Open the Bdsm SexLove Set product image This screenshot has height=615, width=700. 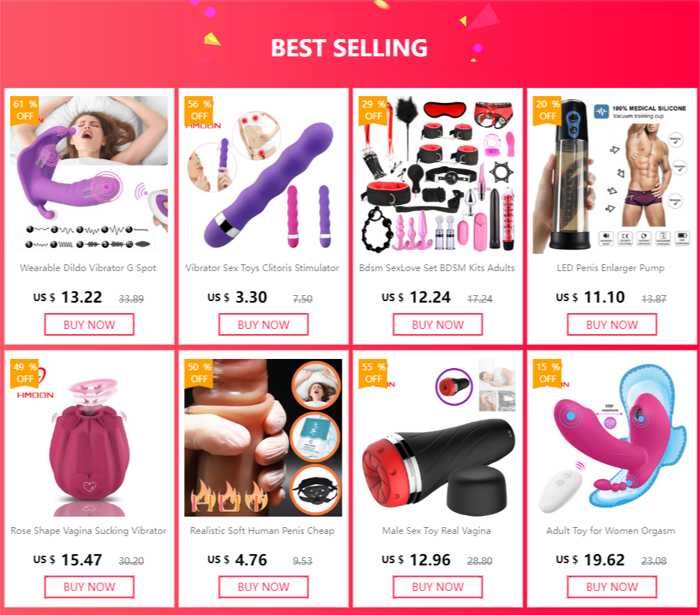click(437, 175)
